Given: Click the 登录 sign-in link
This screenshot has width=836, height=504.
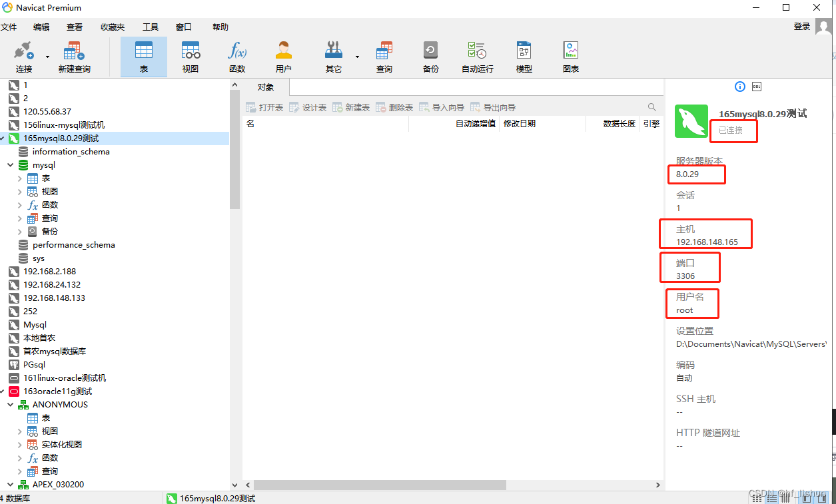Looking at the screenshot, I should 802,27.
